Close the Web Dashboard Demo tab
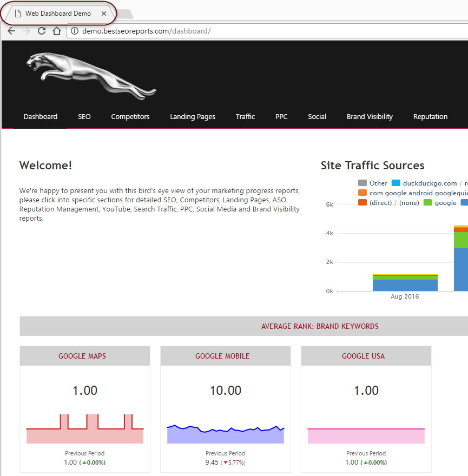468x476 pixels. (104, 14)
